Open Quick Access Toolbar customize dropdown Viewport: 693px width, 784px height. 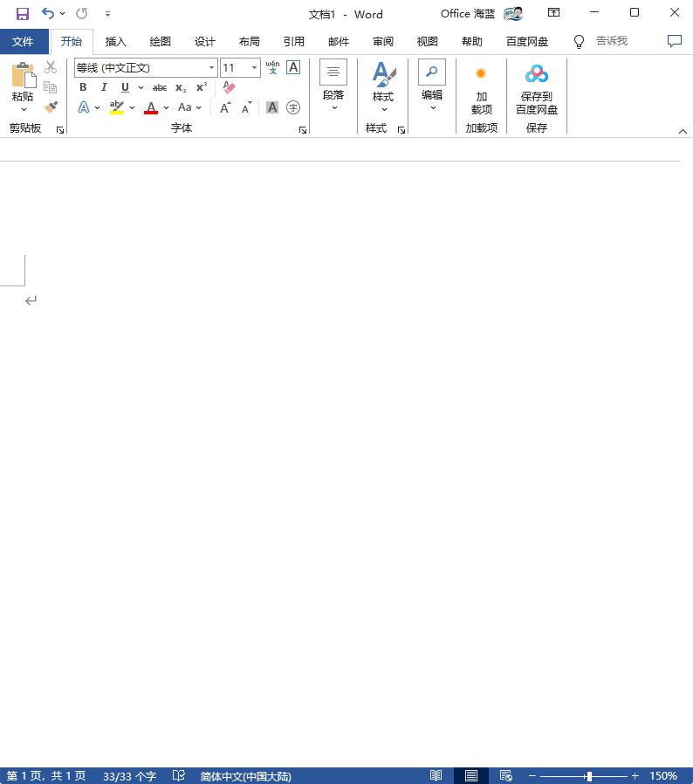point(107,14)
